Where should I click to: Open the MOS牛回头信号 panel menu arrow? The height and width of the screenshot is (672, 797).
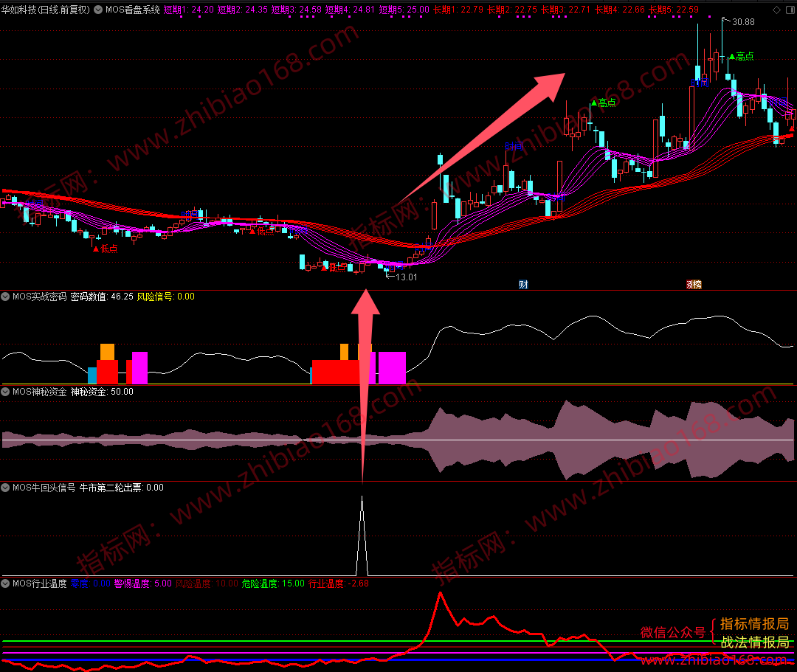click(6, 488)
